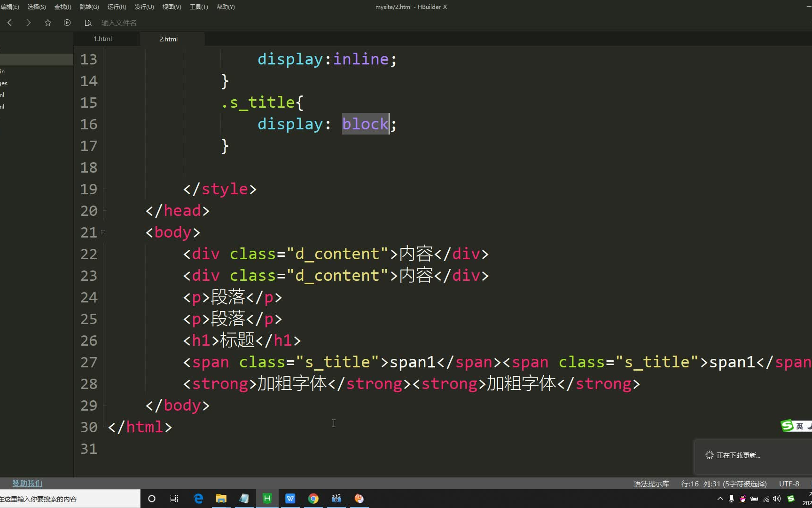Viewport: 812px width, 508px height.
Task: Open the screen recorder taskbar icon
Action: coord(336,499)
